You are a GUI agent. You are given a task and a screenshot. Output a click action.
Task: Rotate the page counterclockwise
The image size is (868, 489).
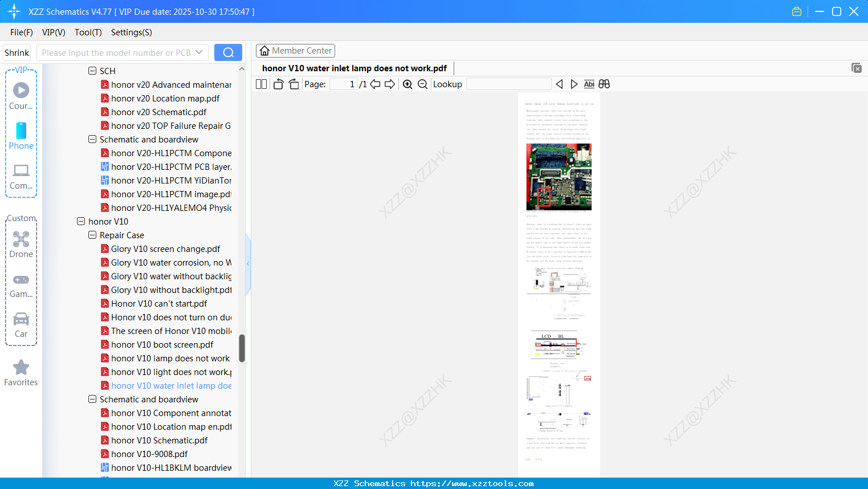click(278, 84)
